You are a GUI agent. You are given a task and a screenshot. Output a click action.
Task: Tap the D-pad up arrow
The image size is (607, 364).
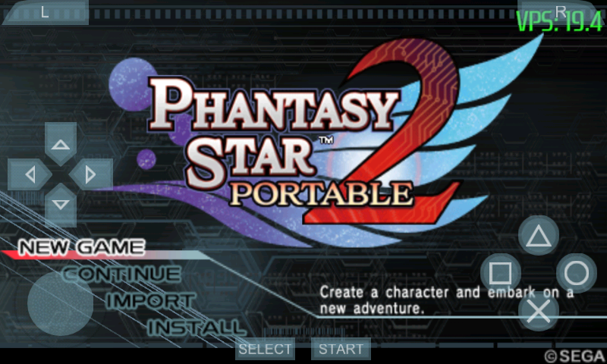[61, 144]
